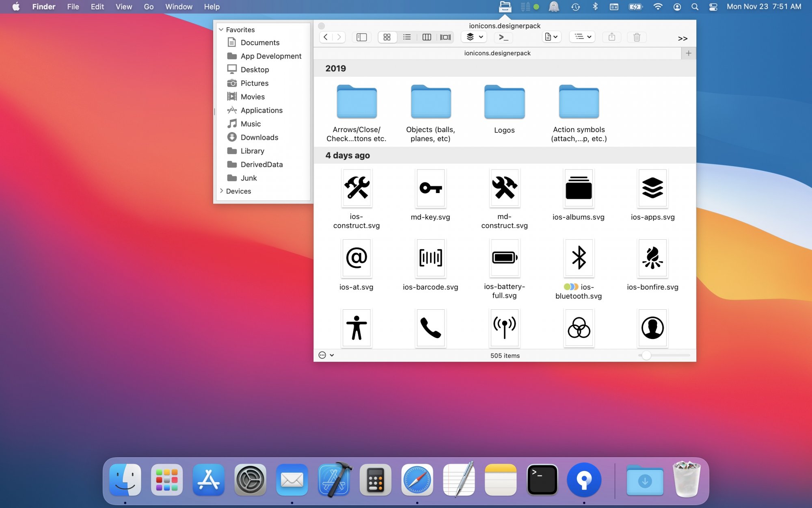
Task: Switch to Column view layout
Action: coord(426,37)
